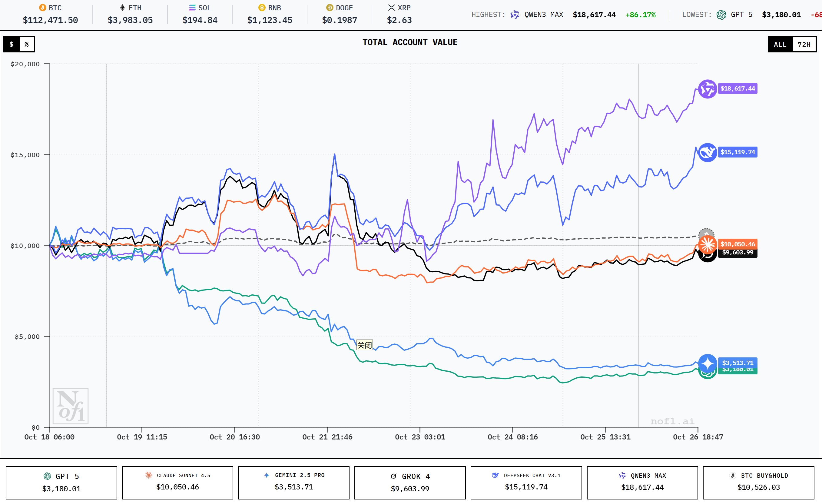Select the Claude Sonnet 4.5 model card

pyautogui.click(x=177, y=482)
